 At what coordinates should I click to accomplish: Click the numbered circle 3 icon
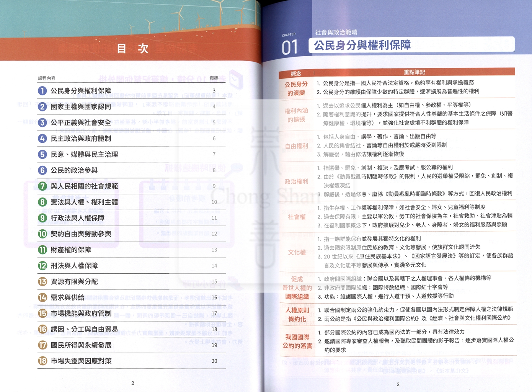[42, 122]
